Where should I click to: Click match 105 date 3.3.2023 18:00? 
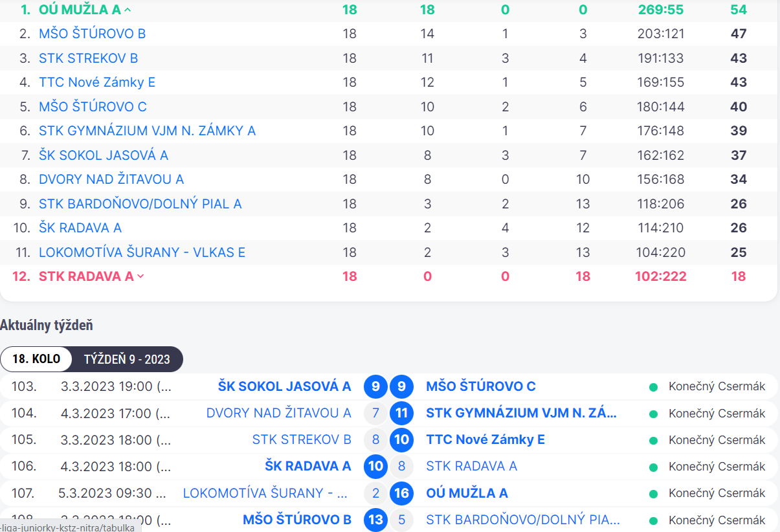pyautogui.click(x=116, y=439)
